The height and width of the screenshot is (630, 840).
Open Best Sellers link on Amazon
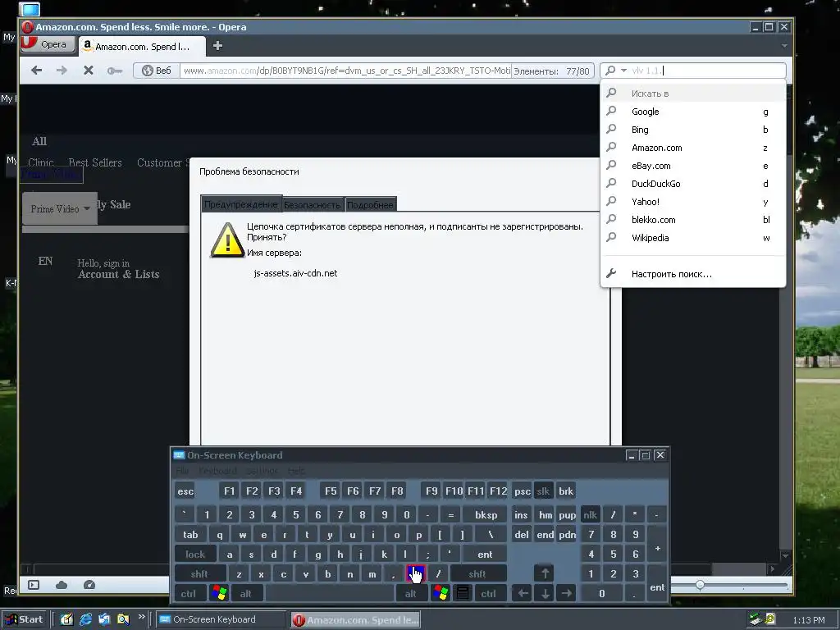(x=95, y=162)
